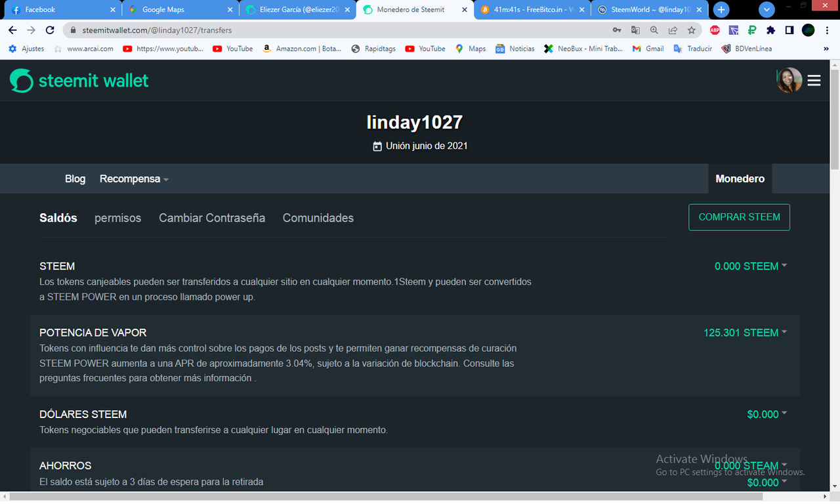Screen dimensions: 840x504
Task: Close the Monedero de Steemit tab
Action: click(x=465, y=10)
